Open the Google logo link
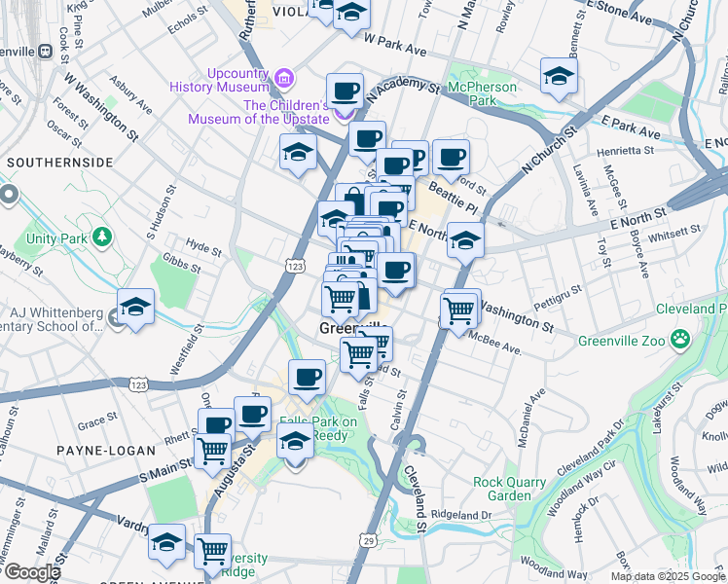 (32, 572)
